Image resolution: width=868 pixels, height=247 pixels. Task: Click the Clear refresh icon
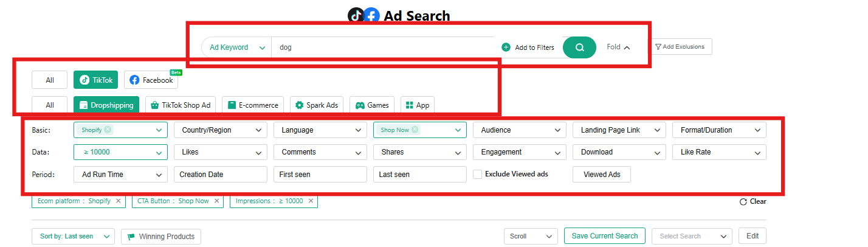coord(743,201)
